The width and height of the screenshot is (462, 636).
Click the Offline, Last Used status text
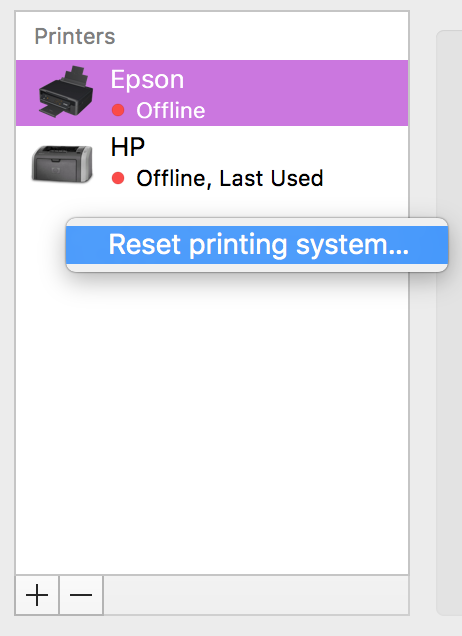tap(230, 178)
